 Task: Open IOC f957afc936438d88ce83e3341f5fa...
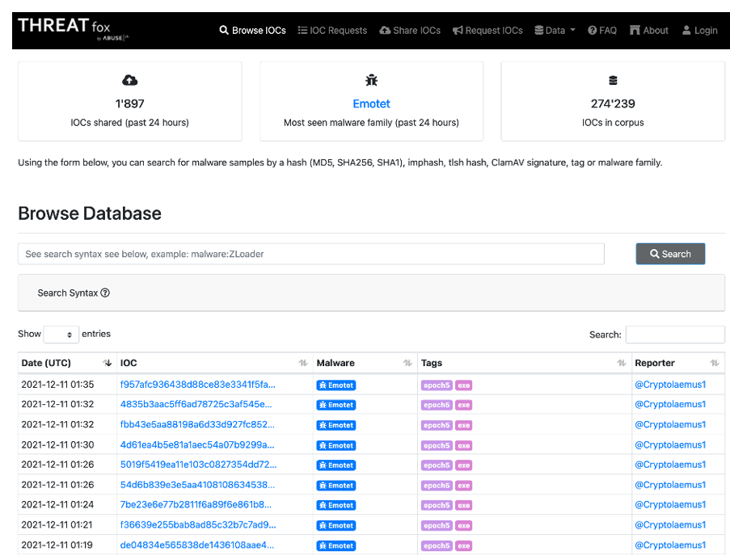(x=198, y=385)
